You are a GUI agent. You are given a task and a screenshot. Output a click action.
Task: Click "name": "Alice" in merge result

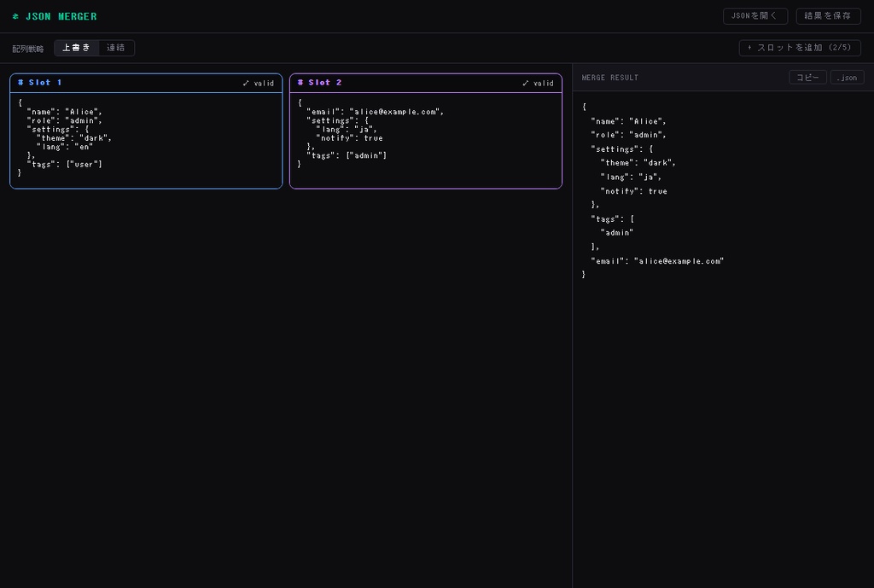pyautogui.click(x=629, y=121)
